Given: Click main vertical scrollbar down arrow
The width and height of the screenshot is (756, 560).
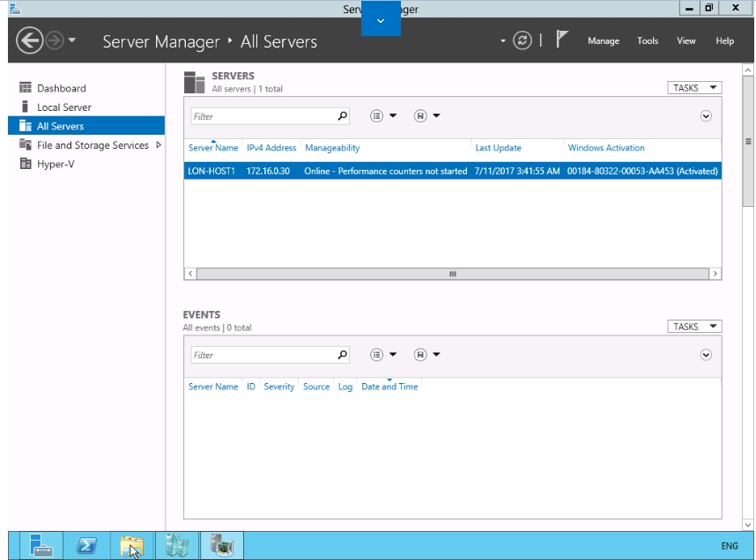Looking at the screenshot, I should (748, 525).
